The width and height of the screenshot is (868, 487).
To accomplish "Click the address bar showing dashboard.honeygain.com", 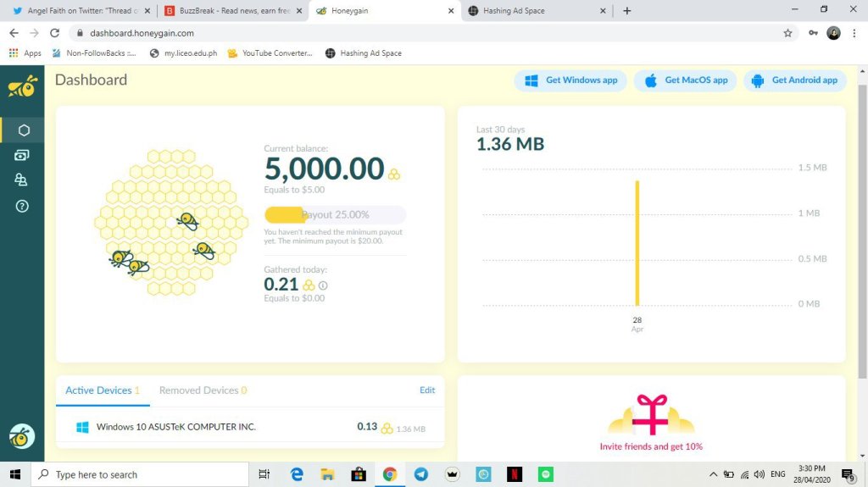I will 424,33.
